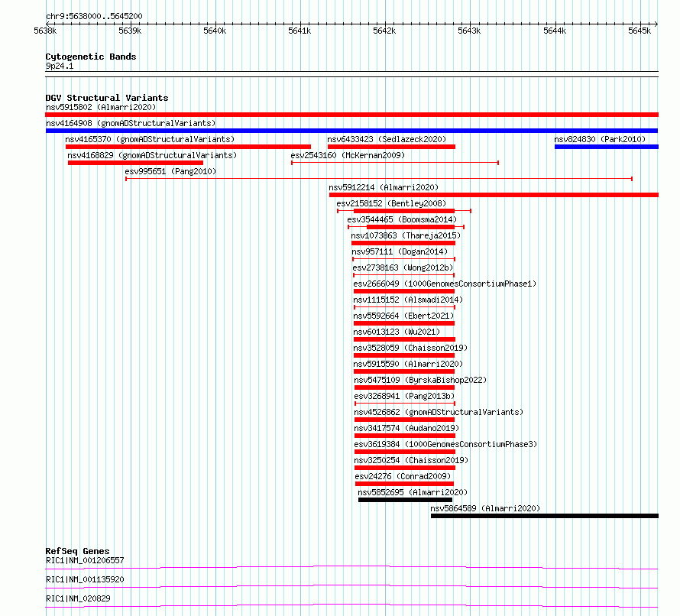The height and width of the screenshot is (616, 680).
Task: Click the 5642k ruler tick label
Action: [x=384, y=31]
